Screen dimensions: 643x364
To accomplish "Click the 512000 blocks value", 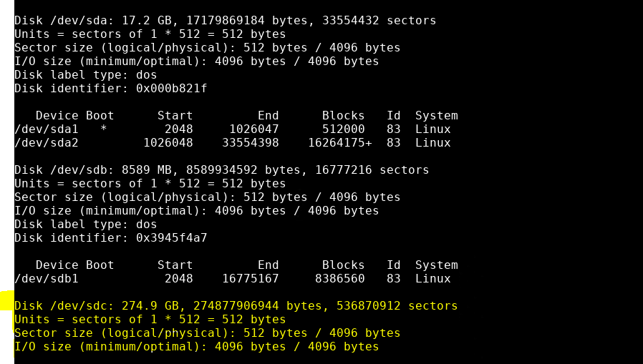I will tap(343, 129).
